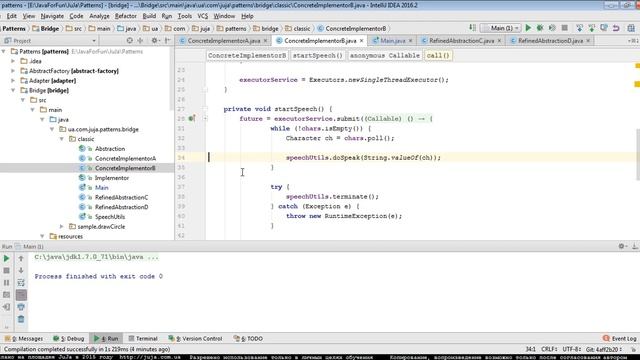Expand the AbstractFactory module
This screenshot has height=360, width=640.
[x=13, y=71]
